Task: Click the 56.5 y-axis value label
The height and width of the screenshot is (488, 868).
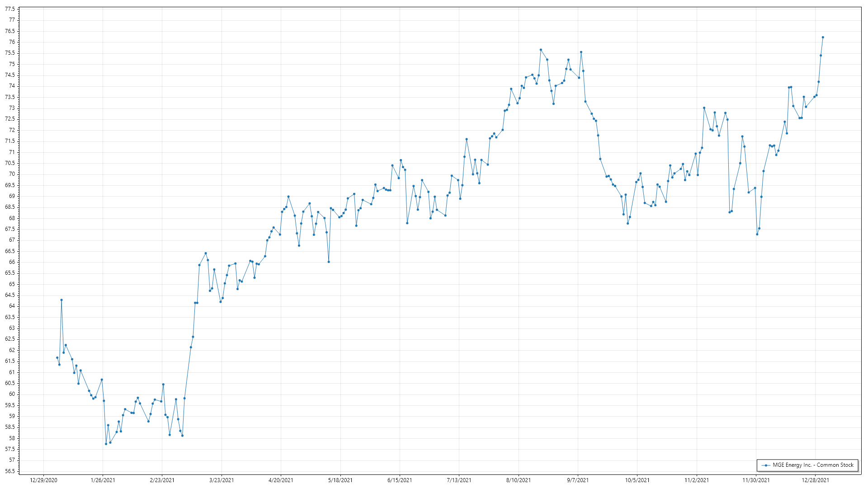Action: coord(10,471)
